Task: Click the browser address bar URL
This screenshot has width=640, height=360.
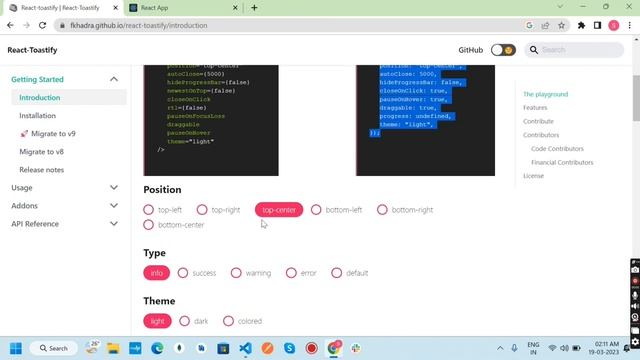Action: (x=138, y=25)
